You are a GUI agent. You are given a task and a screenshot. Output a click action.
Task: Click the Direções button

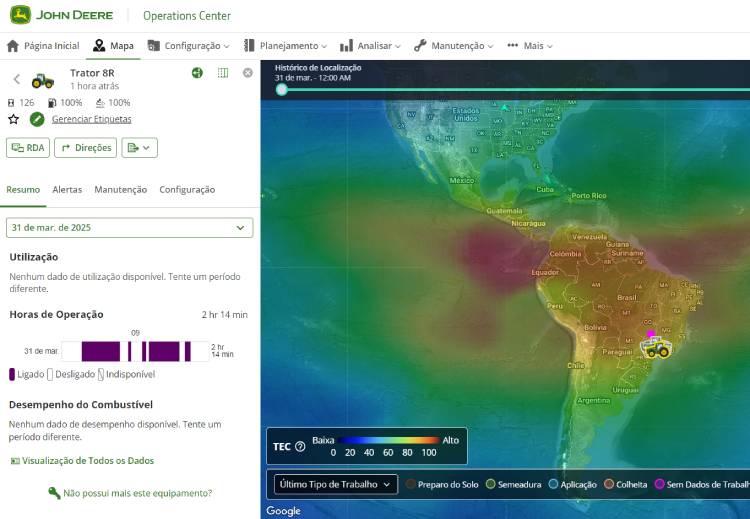[x=85, y=148]
